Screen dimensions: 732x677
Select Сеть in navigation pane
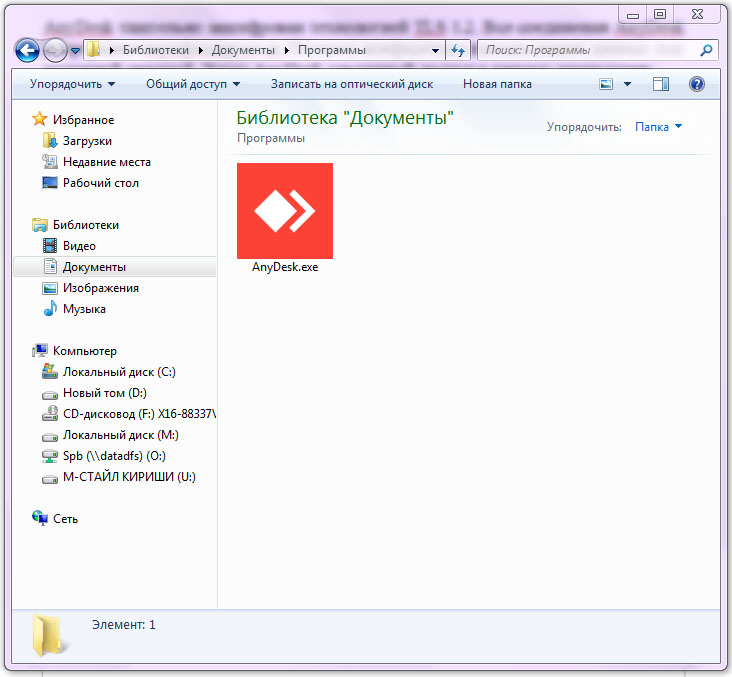(x=65, y=519)
